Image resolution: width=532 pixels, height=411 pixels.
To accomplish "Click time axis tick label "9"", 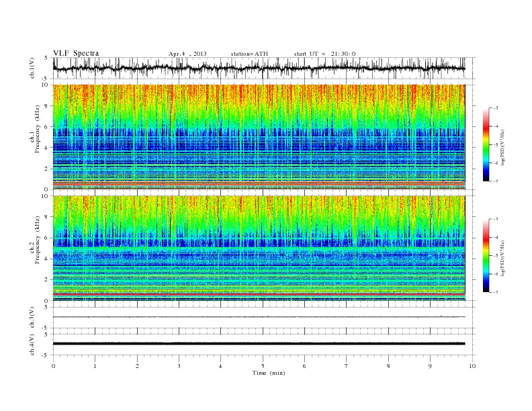I will [x=430, y=366].
